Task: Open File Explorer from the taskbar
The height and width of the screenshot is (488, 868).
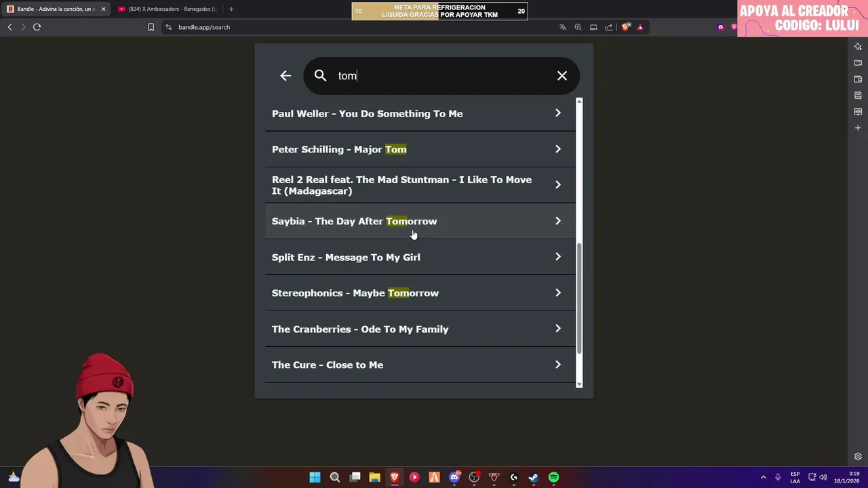Action: click(374, 477)
